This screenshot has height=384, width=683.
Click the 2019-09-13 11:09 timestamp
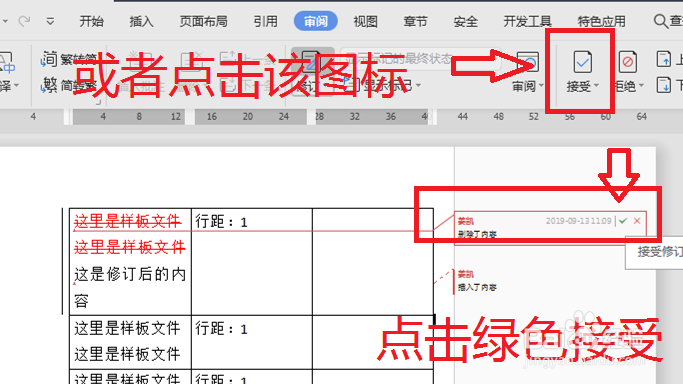578,221
